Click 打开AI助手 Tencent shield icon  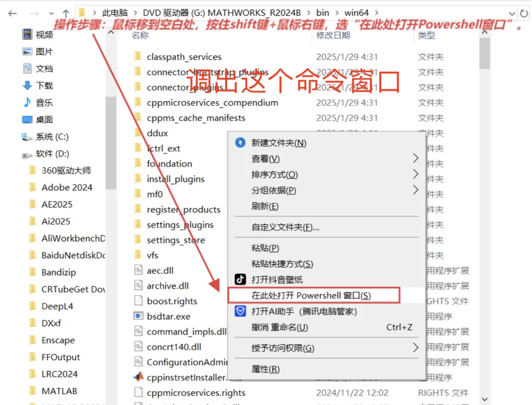(240, 311)
